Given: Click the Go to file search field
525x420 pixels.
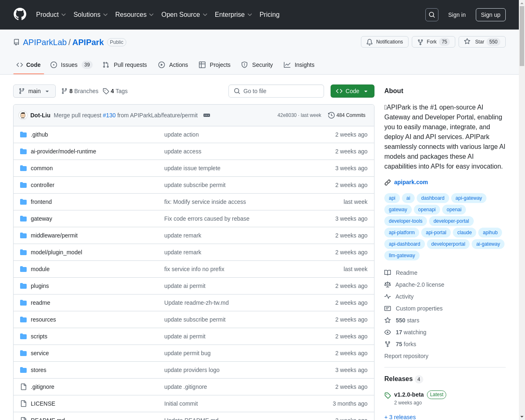Looking at the screenshot, I should (276, 91).
